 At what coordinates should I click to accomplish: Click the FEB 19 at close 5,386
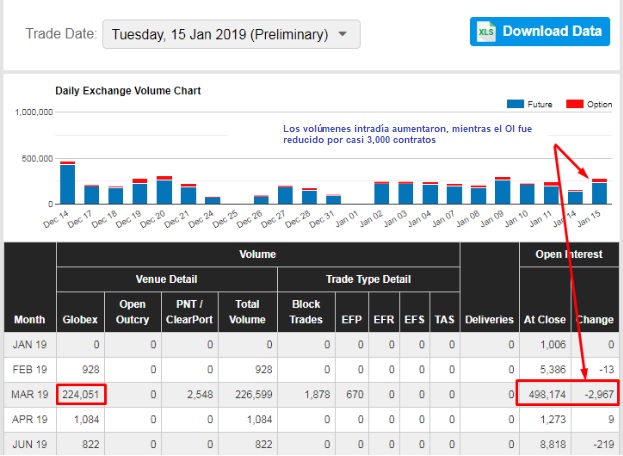click(x=553, y=369)
